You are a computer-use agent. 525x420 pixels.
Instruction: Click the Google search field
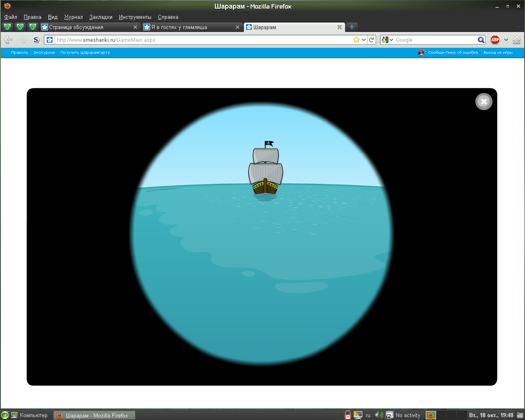point(436,40)
